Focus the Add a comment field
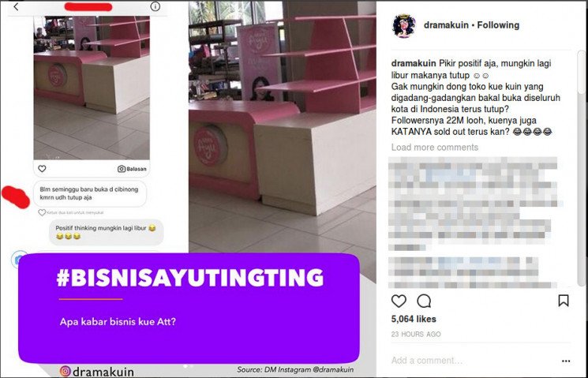The width and height of the screenshot is (588, 378). [427, 361]
